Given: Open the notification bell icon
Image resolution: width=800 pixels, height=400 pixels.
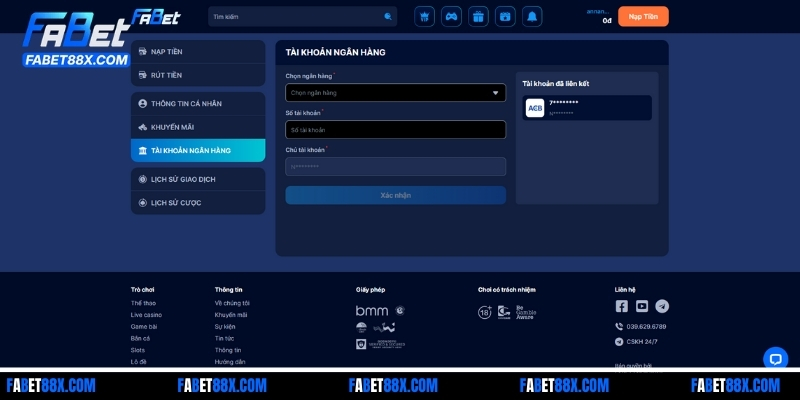Looking at the screenshot, I should [532, 17].
